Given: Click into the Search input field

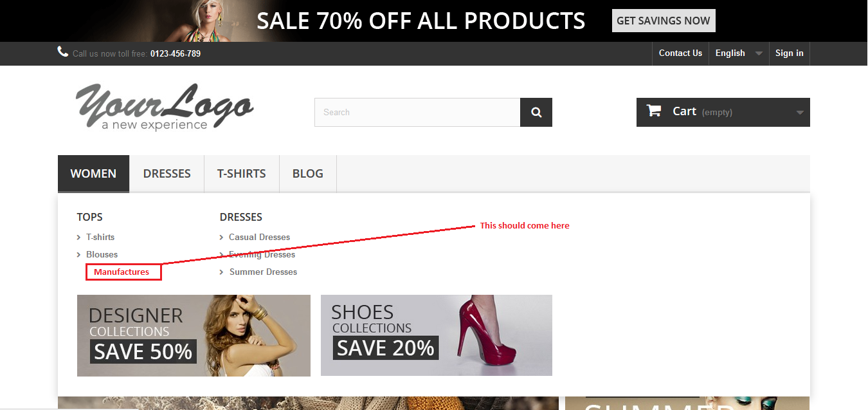Looking at the screenshot, I should (417, 112).
